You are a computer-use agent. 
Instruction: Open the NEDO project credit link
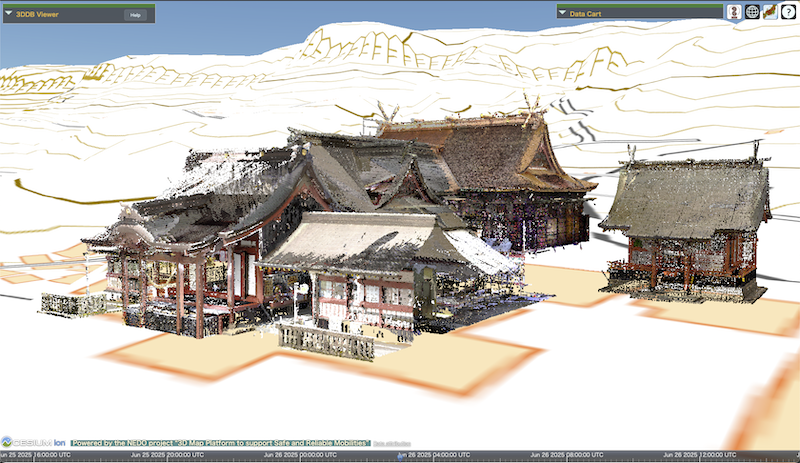coord(220,443)
